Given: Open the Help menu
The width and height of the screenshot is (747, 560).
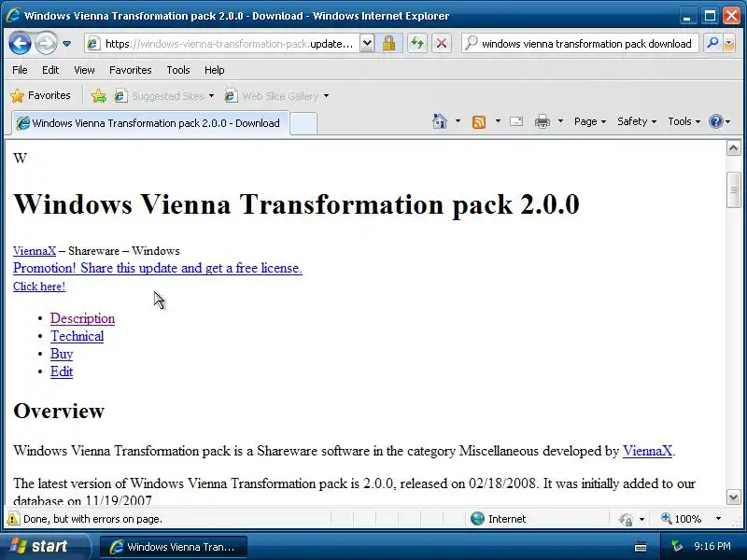Looking at the screenshot, I should pos(214,70).
